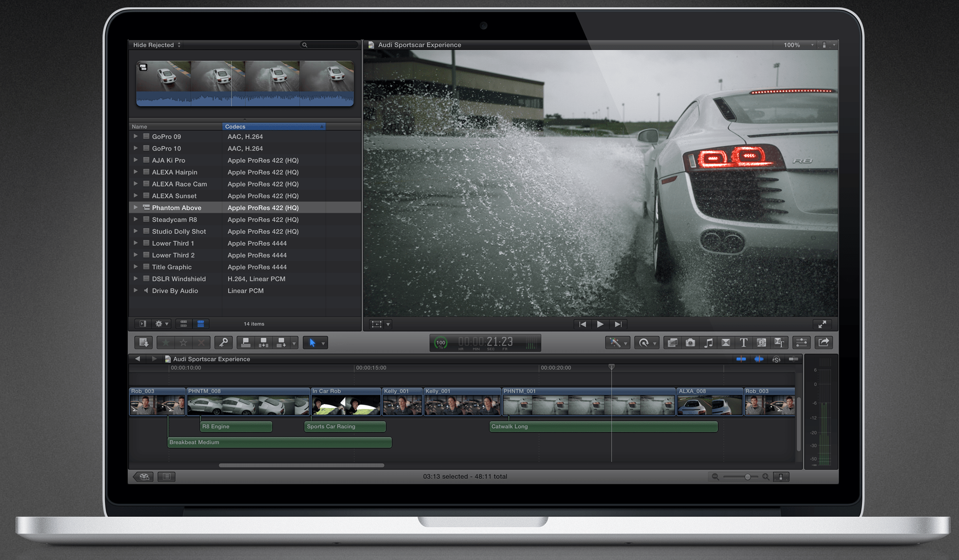
Task: Open the Transitions Browser
Action: (x=726, y=343)
